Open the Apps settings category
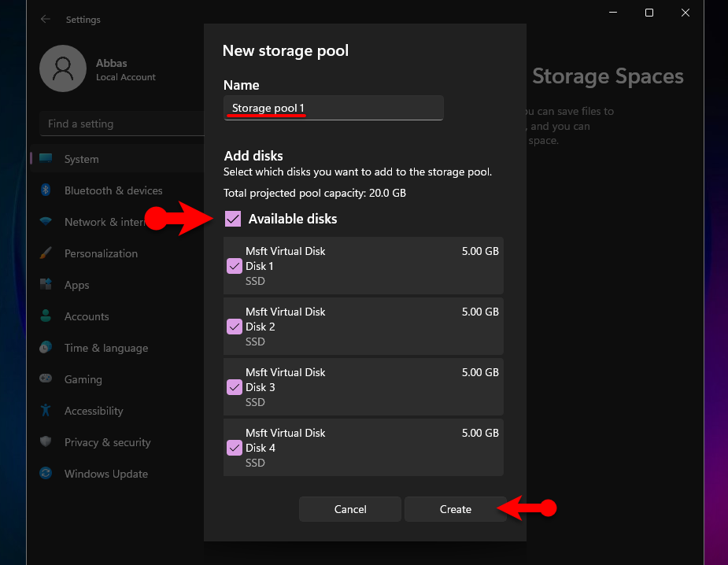The height and width of the screenshot is (565, 728). 117,285
